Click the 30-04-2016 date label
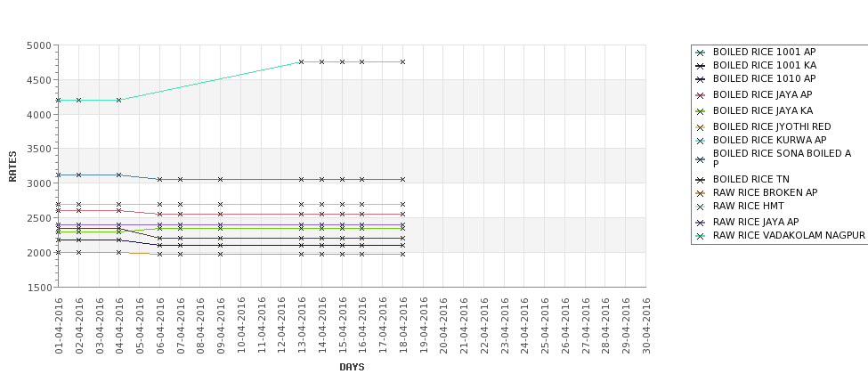This screenshot has width=868, height=382. tap(645, 326)
